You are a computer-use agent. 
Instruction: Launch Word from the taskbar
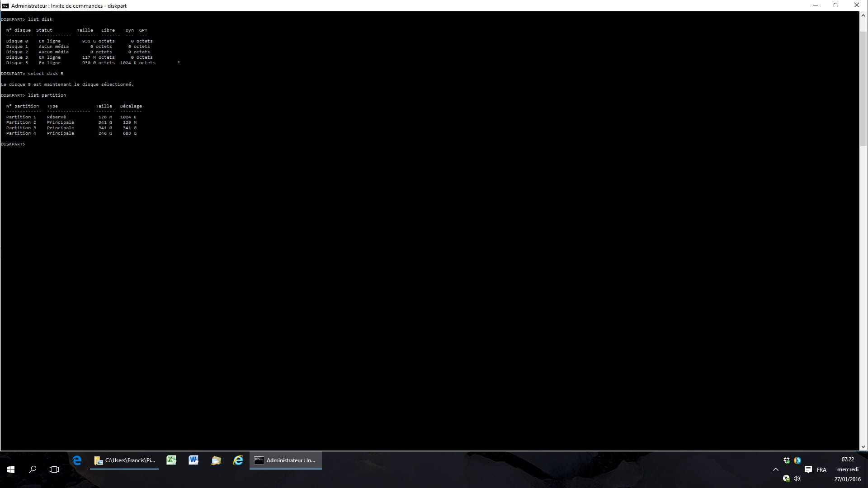pyautogui.click(x=193, y=460)
